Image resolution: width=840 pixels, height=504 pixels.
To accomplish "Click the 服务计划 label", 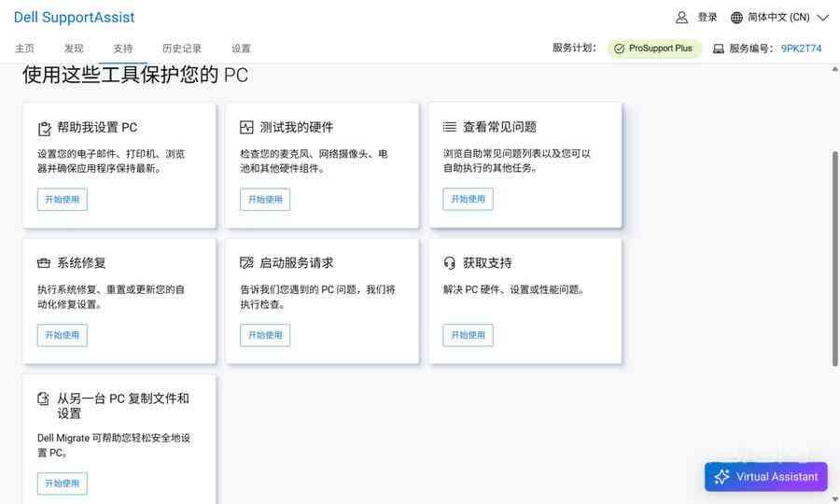I will (x=574, y=48).
